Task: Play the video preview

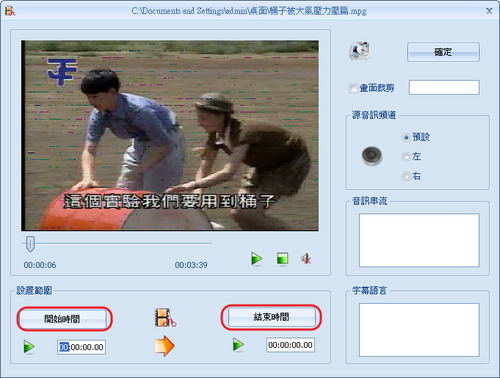Action: click(x=256, y=259)
